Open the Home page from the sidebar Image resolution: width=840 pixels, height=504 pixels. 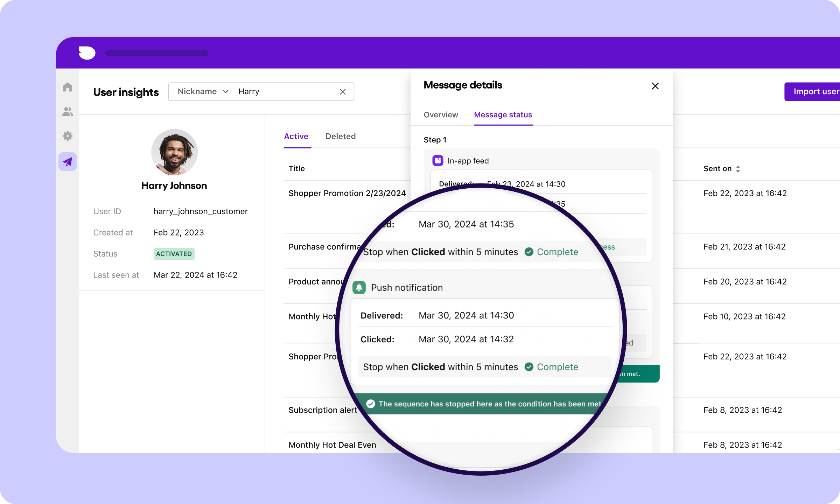(68, 87)
